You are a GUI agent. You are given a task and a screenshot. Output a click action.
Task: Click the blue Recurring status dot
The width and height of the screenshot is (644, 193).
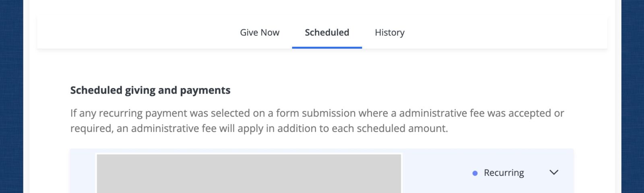(475, 173)
